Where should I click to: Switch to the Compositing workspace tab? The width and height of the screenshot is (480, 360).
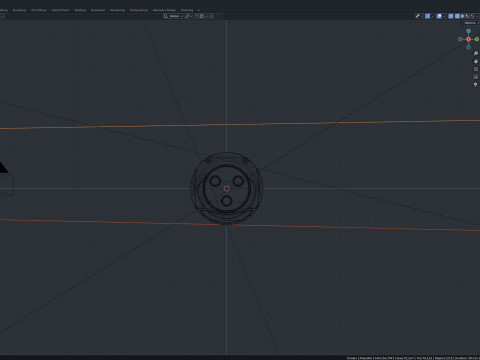click(139, 10)
